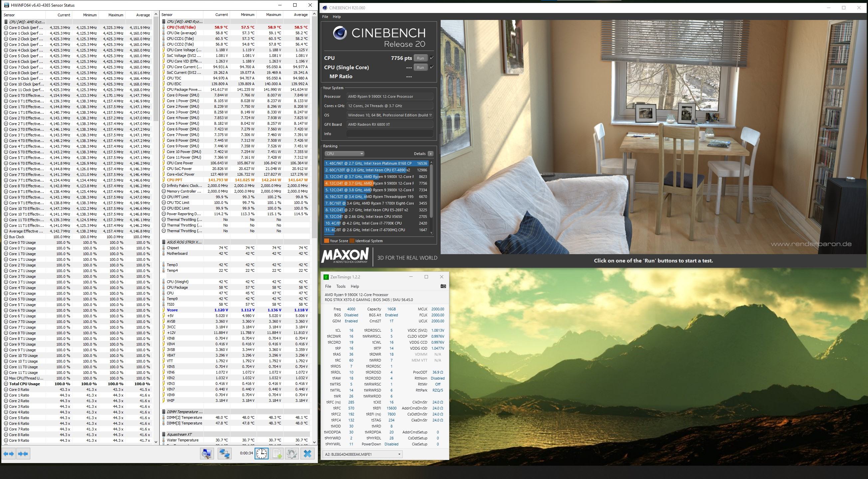Image resolution: width=868 pixels, height=479 pixels.
Task: Open HWiNFO monitor with magnifier icon
Action: click(207, 454)
